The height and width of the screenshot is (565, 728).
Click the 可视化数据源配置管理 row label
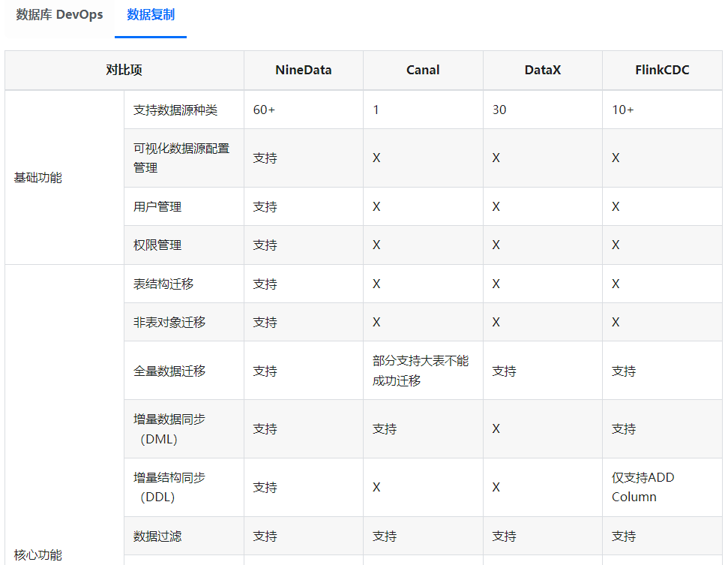181,158
